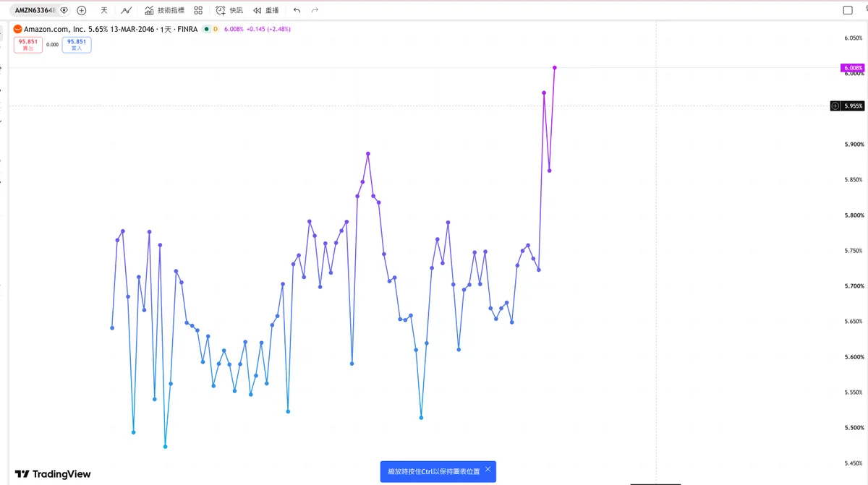Image resolution: width=868 pixels, height=485 pixels.
Task: Click the blue 95.851 買入 buy button
Action: [77, 45]
